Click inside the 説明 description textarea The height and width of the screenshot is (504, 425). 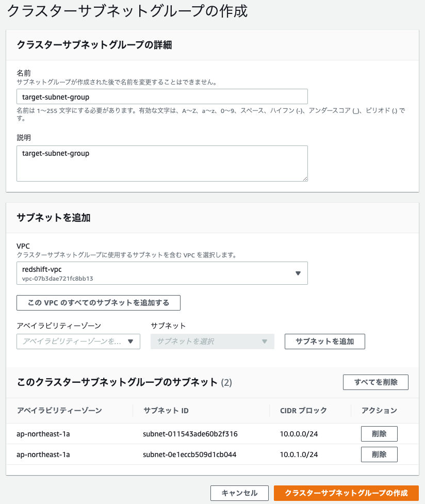tap(162, 162)
